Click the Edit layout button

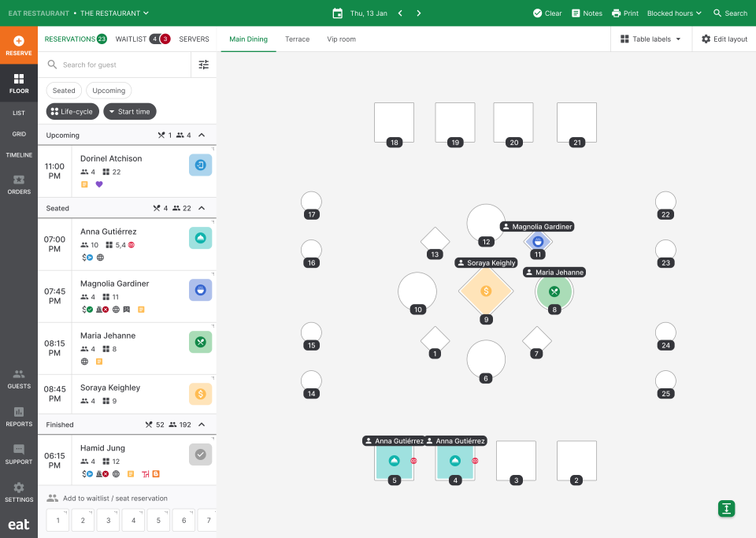pos(724,39)
